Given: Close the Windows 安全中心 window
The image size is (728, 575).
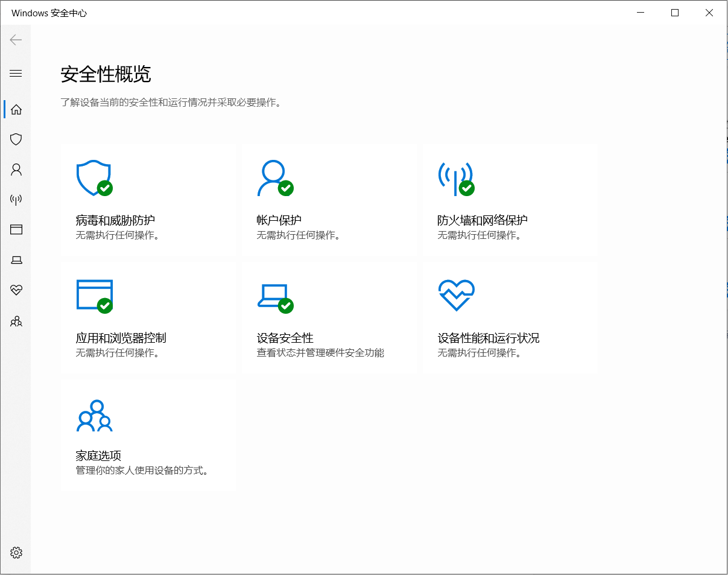Looking at the screenshot, I should coord(709,13).
